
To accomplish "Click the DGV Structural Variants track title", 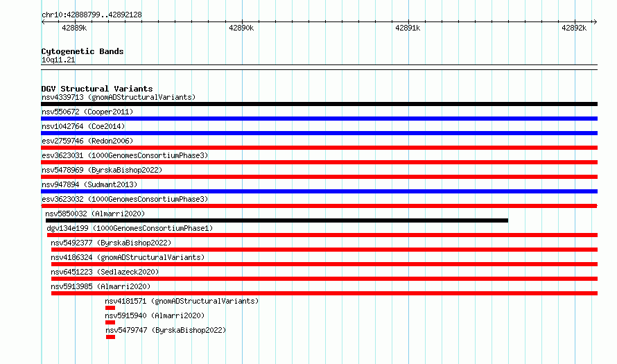I will (x=97, y=89).
